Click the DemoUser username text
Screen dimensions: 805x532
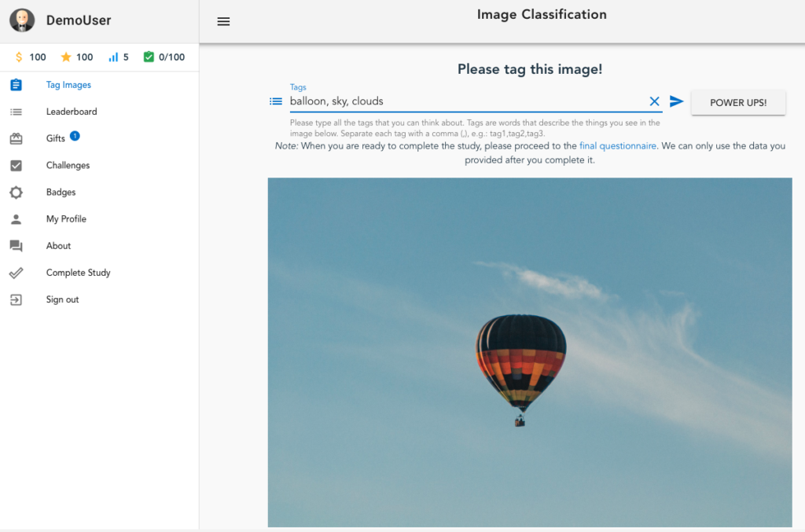coord(79,20)
